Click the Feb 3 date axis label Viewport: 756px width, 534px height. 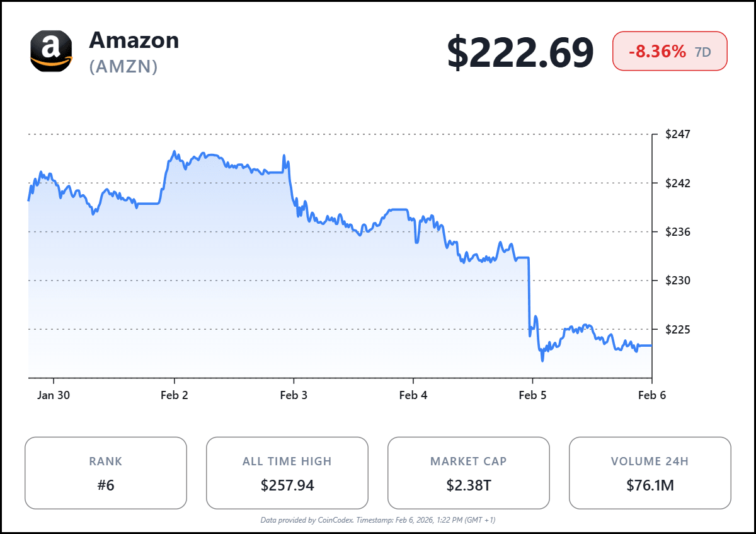[294, 395]
